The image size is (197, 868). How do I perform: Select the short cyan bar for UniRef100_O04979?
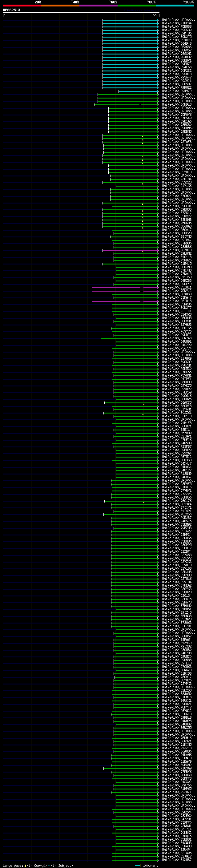[139, 91]
